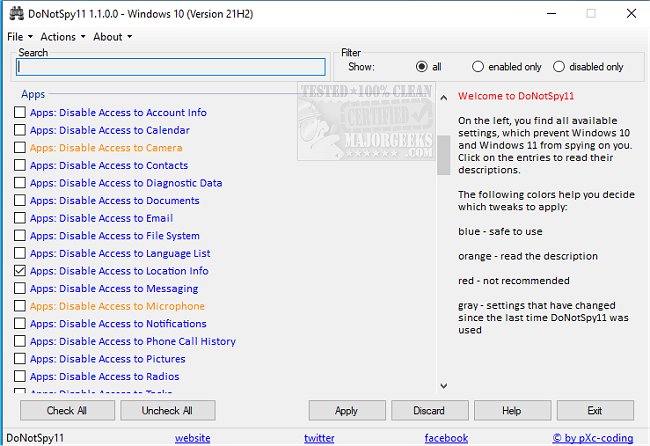The image size is (650, 446).
Task: Check Disable Access to File System
Action: 20,236
